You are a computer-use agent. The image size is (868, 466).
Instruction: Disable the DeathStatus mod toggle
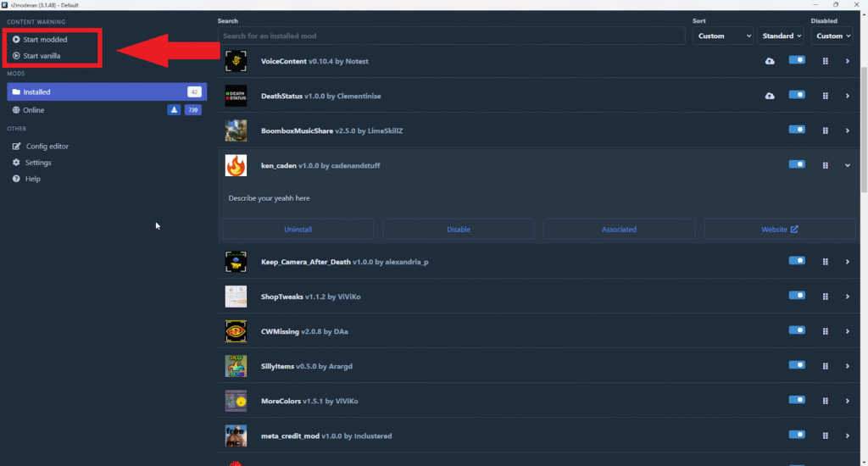[797, 95]
